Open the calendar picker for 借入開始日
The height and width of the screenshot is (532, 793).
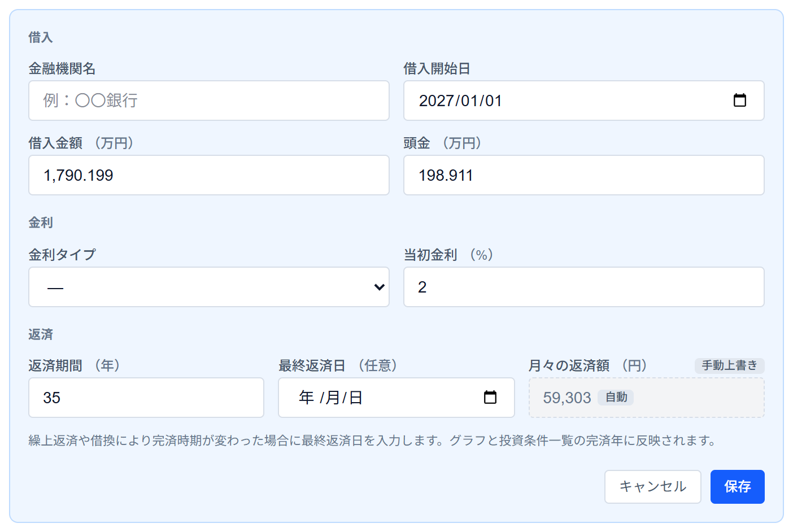click(x=739, y=101)
